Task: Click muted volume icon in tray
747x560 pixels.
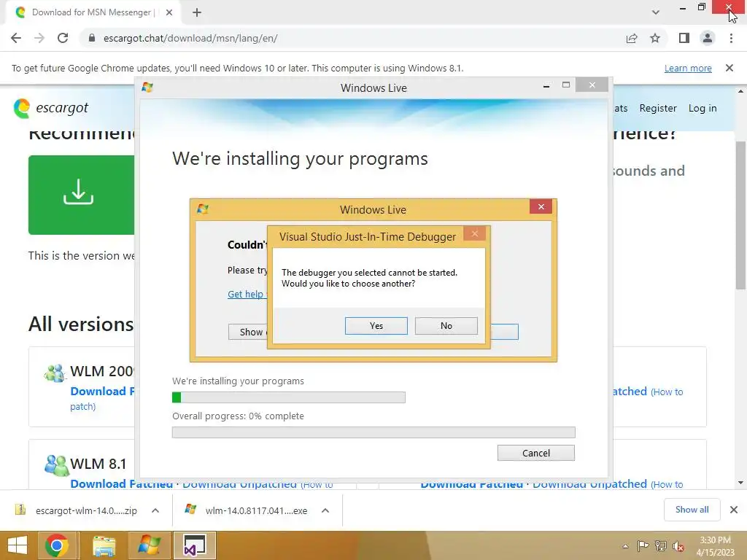Action: 678,546
